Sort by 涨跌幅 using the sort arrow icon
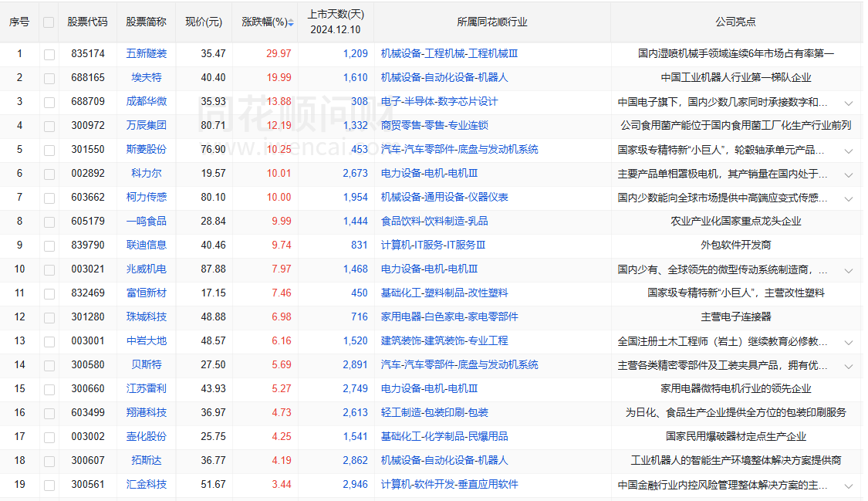This screenshot has height=501, width=868. 291,22
